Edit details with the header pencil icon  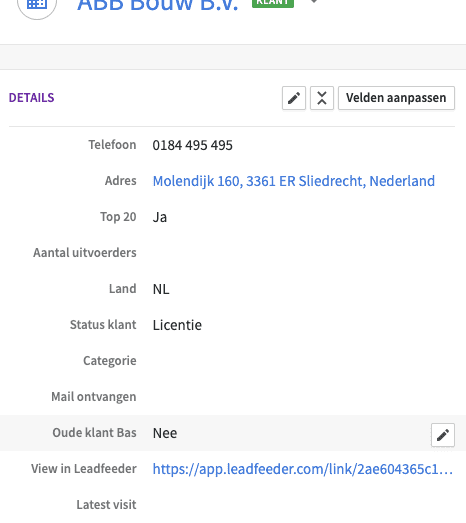[294, 98]
